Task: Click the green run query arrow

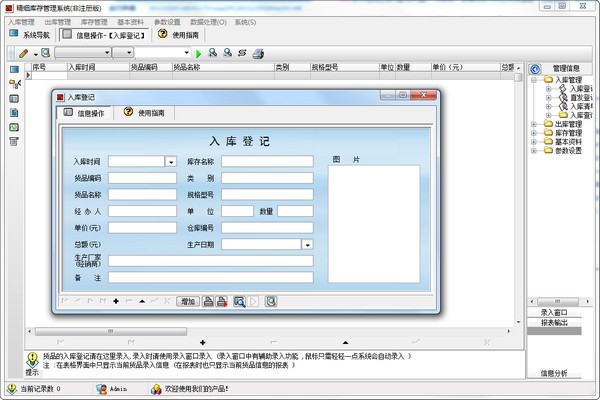Action: click(x=198, y=52)
